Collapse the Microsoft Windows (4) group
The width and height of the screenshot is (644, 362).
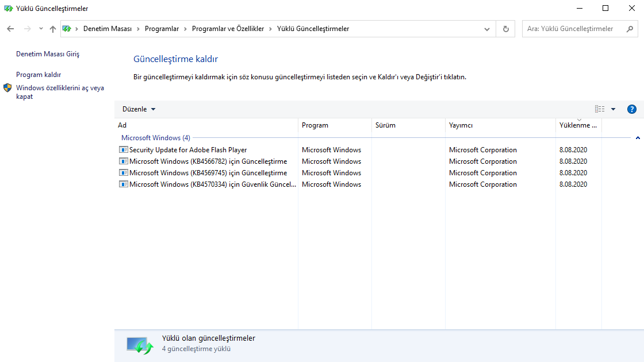[638, 138]
